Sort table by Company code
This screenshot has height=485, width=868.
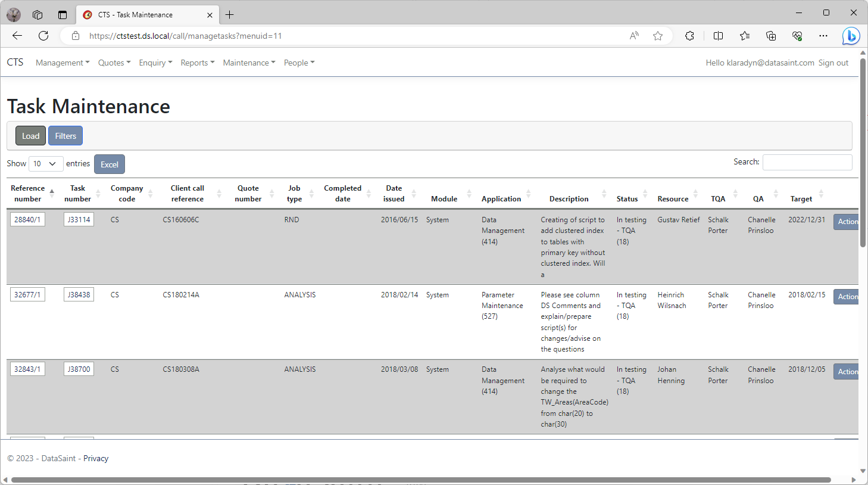coord(131,194)
